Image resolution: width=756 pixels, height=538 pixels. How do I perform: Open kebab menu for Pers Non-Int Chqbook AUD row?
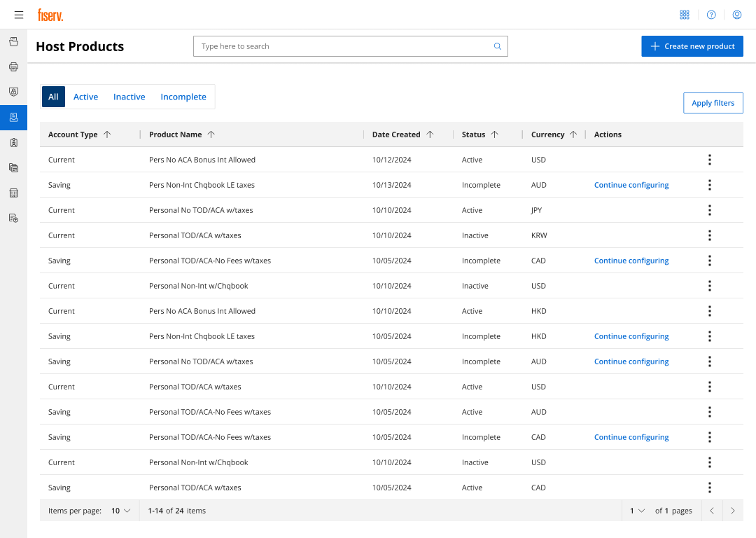709,185
